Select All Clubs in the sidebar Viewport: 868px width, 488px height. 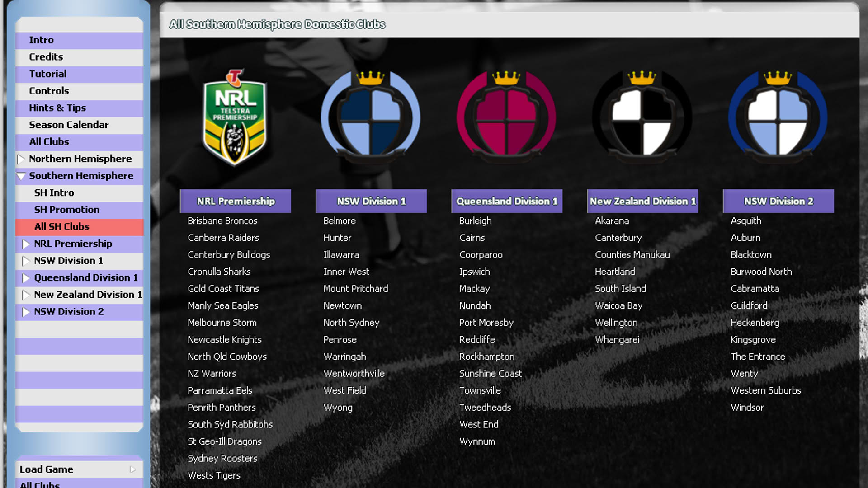(x=79, y=142)
